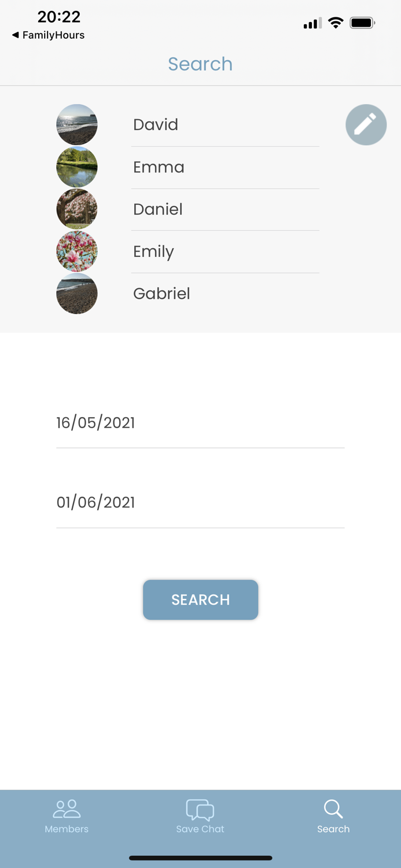The image size is (401, 868).
Task: Tap Emily's profile photo
Action: pos(77,251)
